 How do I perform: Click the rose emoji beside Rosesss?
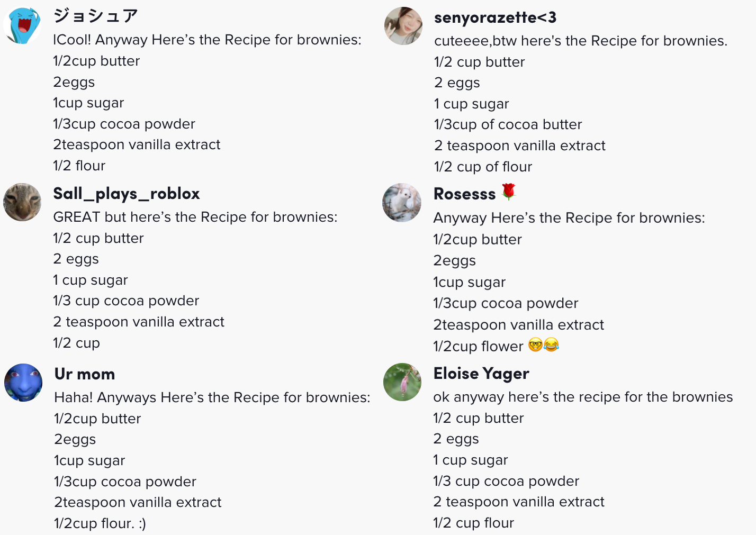509,192
